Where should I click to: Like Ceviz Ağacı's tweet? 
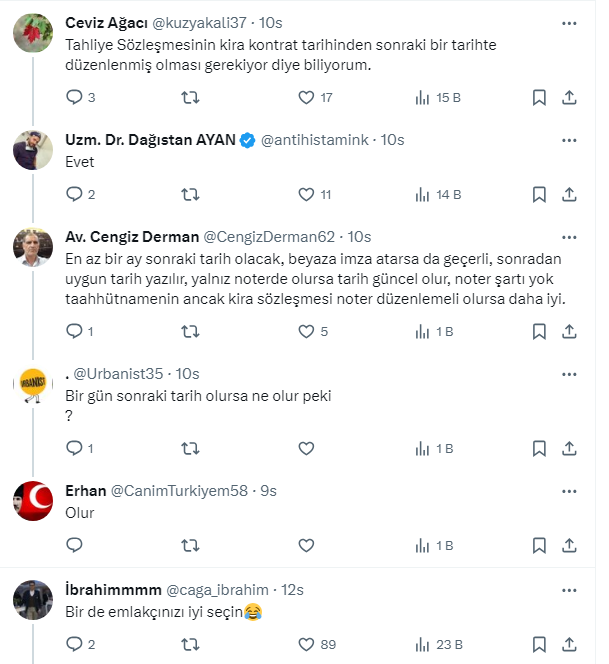(x=307, y=98)
